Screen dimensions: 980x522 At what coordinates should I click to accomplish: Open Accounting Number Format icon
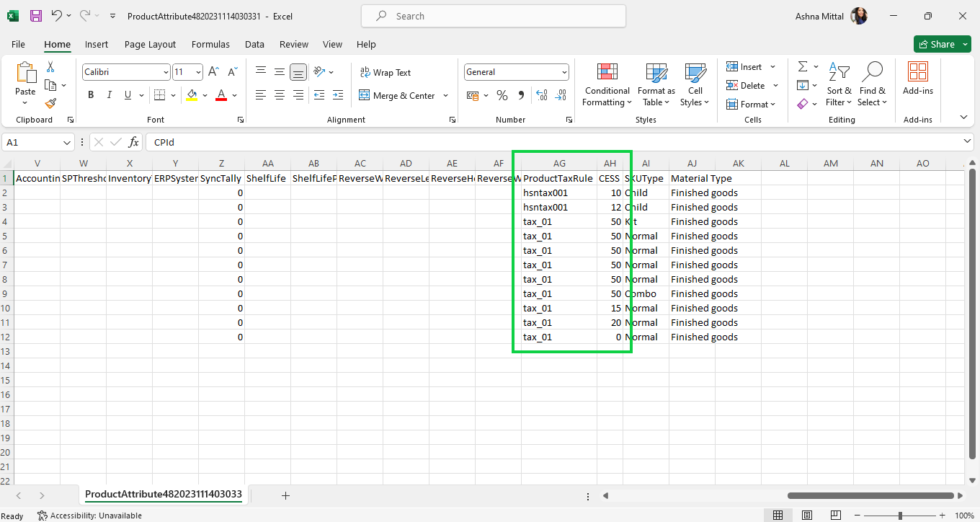(x=473, y=95)
